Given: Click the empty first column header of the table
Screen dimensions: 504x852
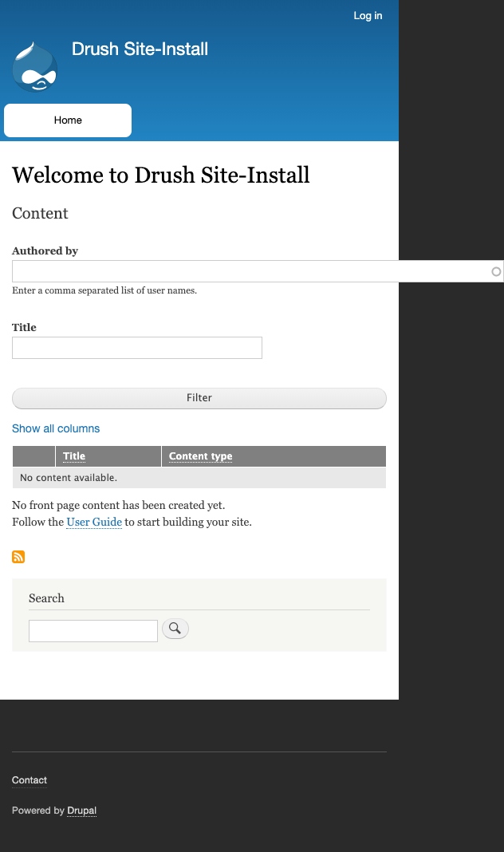Looking at the screenshot, I should pyautogui.click(x=33, y=456).
